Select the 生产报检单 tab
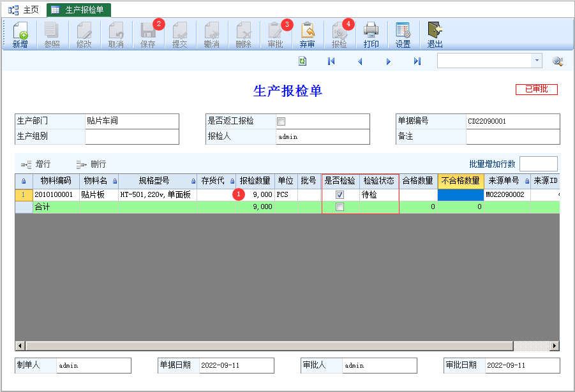Viewport: 575px width, 392px height. (78, 10)
